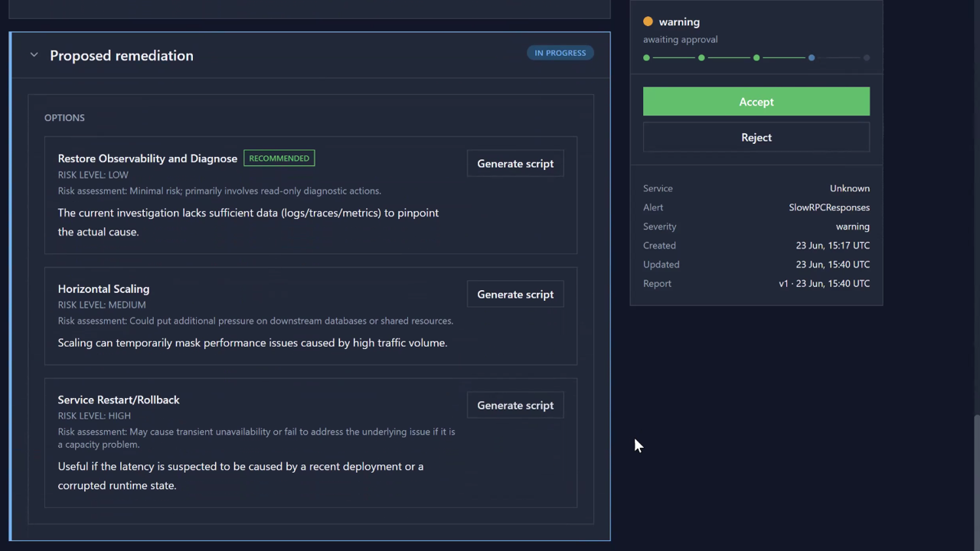Open the v1 report timestamp link
Viewport: 980px width, 551px height.
[x=825, y=283]
